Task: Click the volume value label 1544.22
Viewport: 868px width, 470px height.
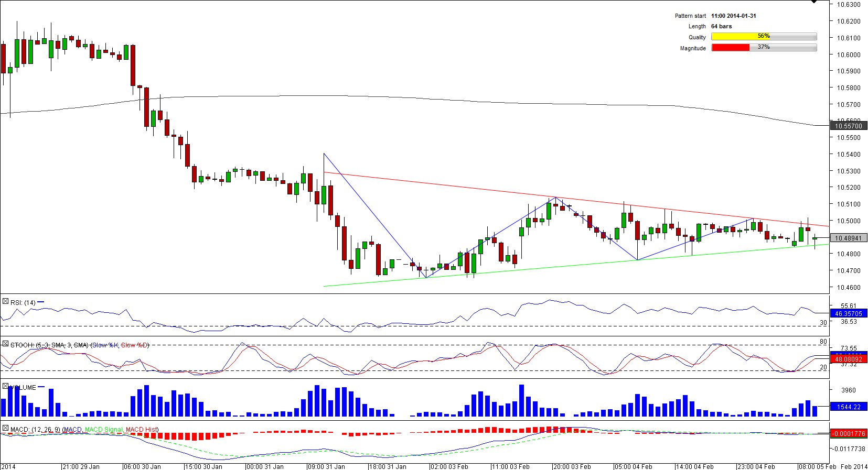Action: click(848, 407)
